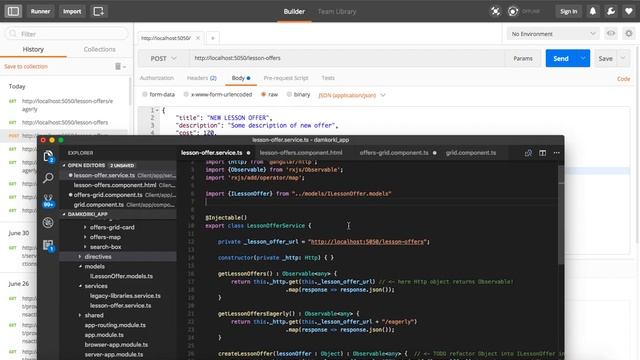Screen dimensions: 640x360
Task: Switch to grid.component.ts editor tab
Action: coord(471,153)
